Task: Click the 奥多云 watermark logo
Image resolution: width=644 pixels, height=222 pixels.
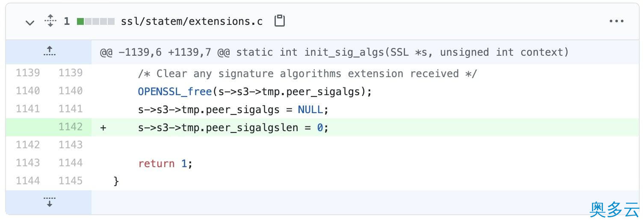Action: [x=614, y=210]
